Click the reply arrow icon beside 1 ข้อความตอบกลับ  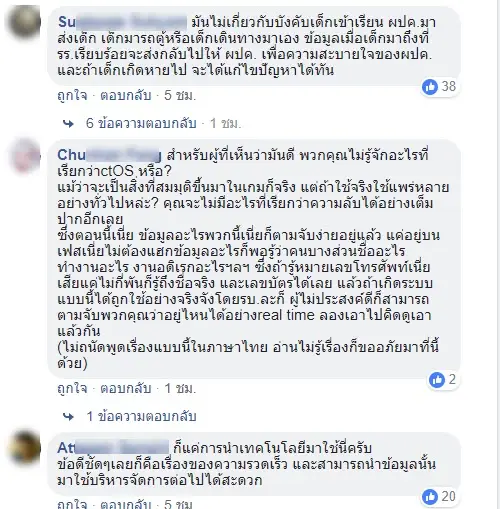point(68,417)
